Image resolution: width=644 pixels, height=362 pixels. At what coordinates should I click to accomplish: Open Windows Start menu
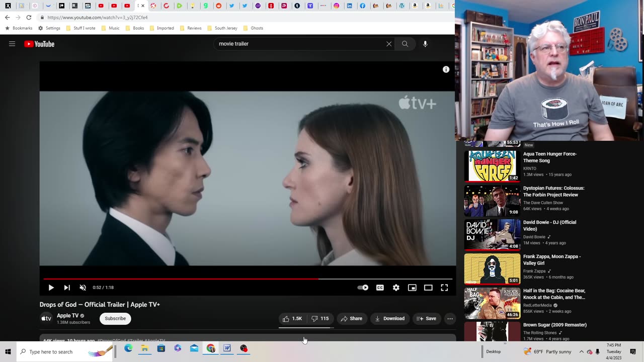[8, 351]
